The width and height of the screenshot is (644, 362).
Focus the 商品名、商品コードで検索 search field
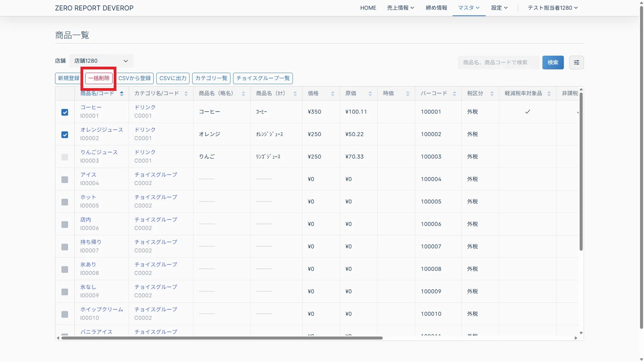pos(498,62)
